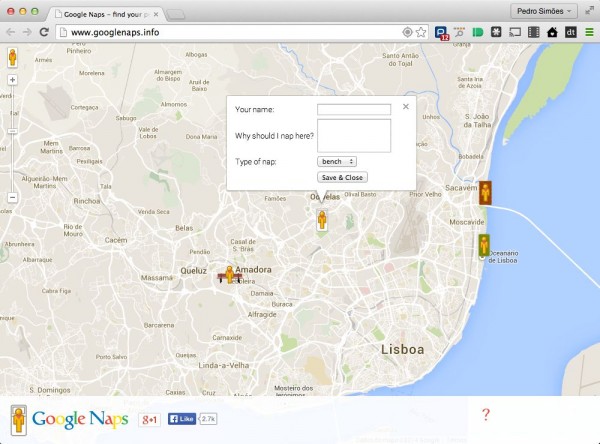Click the film strip extension icon

tap(533, 32)
